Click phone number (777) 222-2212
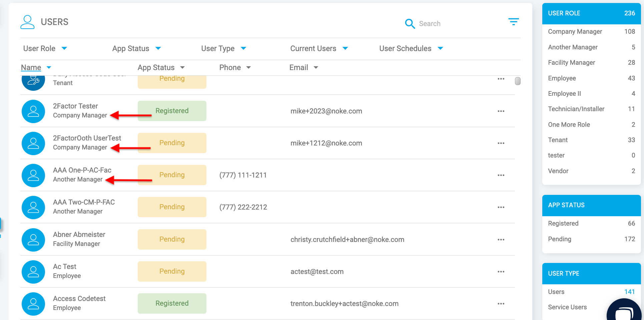Screen dimensions: 644x320 click(243, 207)
